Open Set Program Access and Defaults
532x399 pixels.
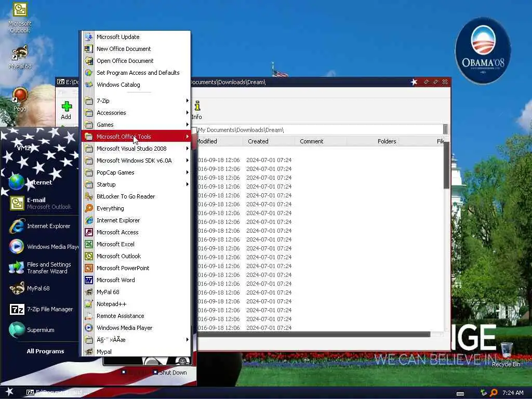pyautogui.click(x=136, y=73)
